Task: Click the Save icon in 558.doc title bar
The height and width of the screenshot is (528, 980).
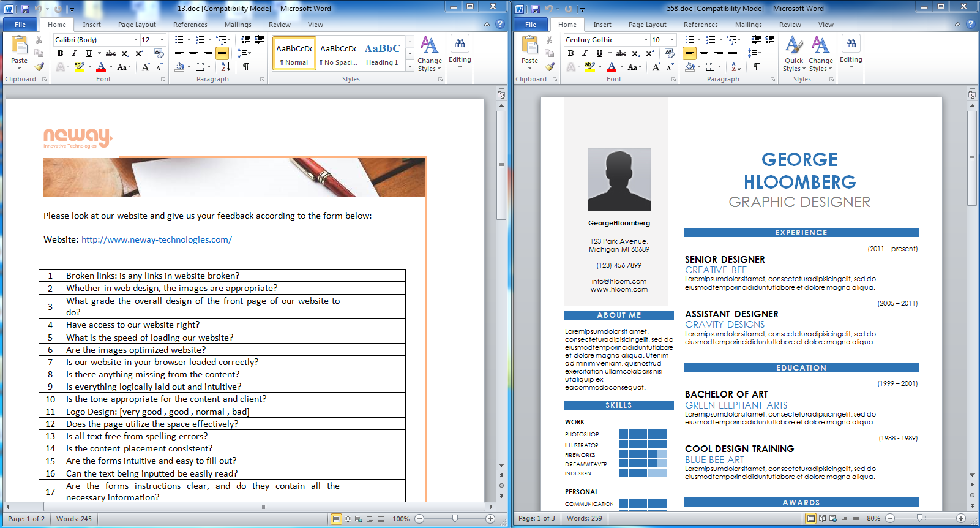Action: click(535, 9)
